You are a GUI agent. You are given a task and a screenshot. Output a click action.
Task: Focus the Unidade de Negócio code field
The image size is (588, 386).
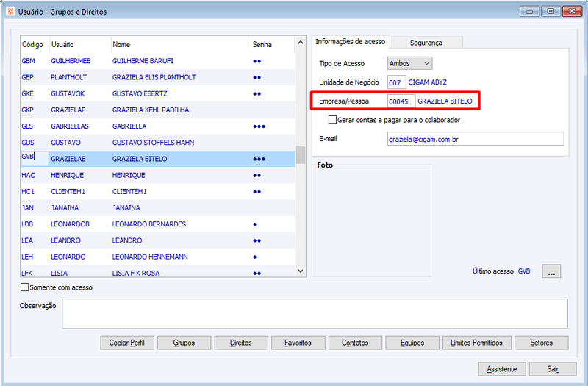[x=396, y=82]
